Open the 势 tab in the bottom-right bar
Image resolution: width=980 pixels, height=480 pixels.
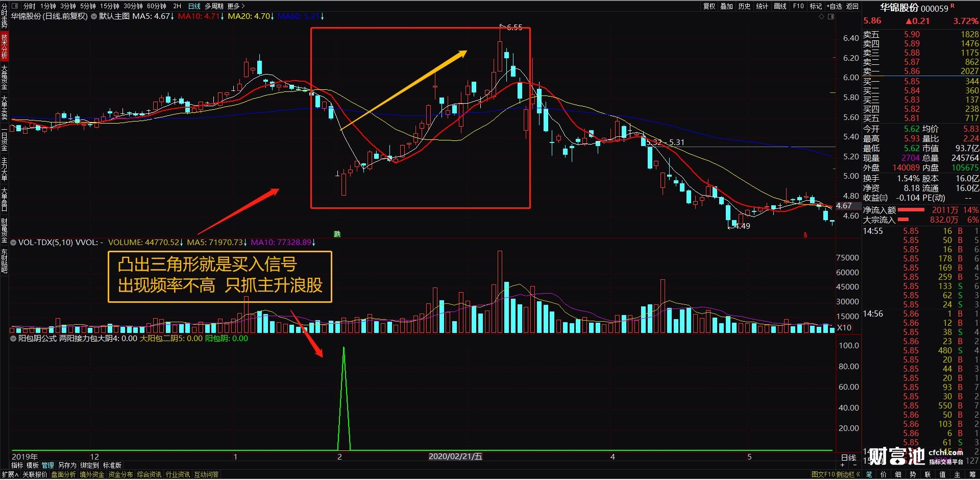tap(913, 474)
